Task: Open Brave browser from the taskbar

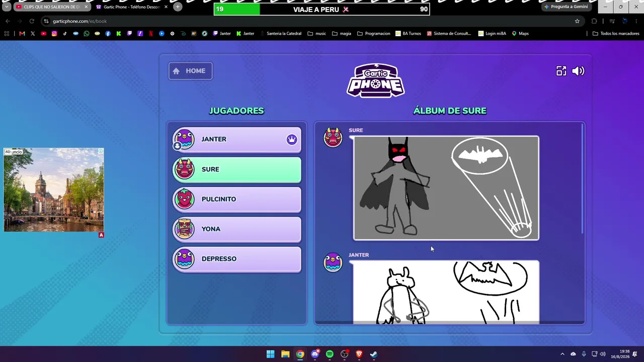Action: pos(359,354)
